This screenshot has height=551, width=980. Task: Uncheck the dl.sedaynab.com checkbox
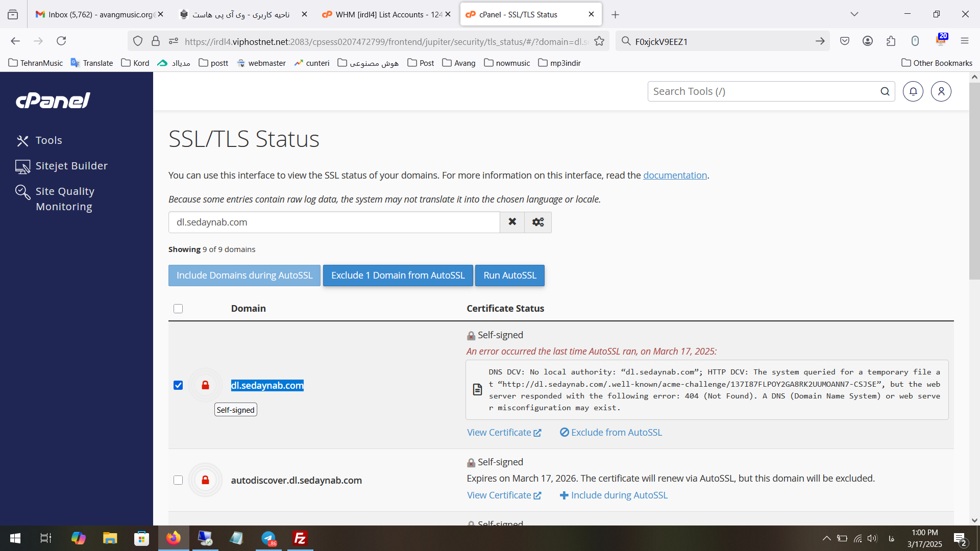[178, 385]
